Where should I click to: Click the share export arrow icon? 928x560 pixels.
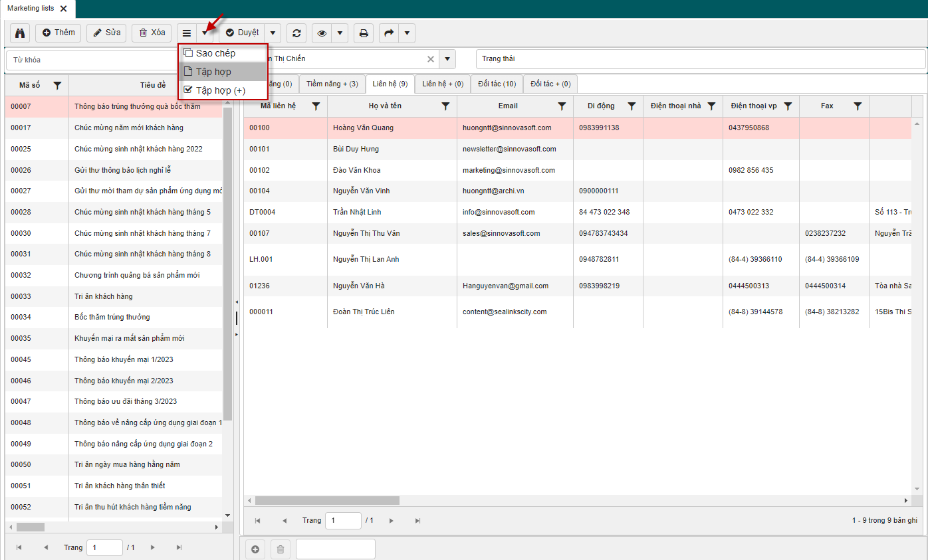tap(389, 33)
